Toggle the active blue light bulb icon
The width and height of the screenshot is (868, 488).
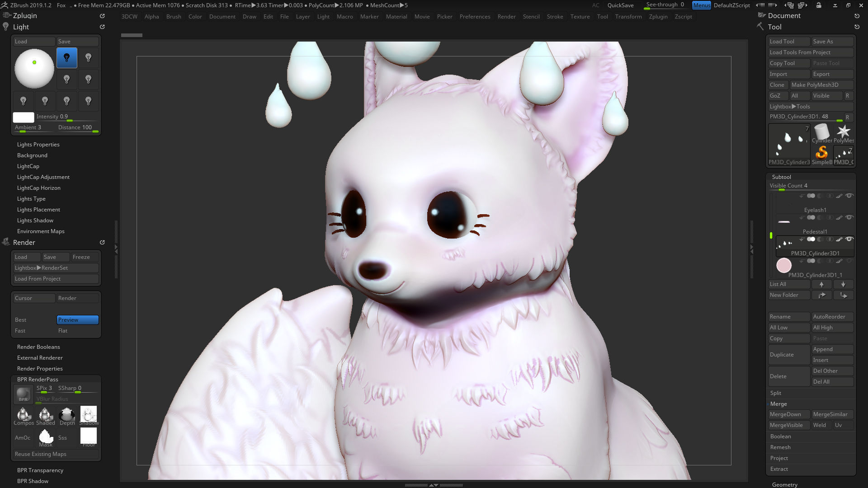pos(67,58)
